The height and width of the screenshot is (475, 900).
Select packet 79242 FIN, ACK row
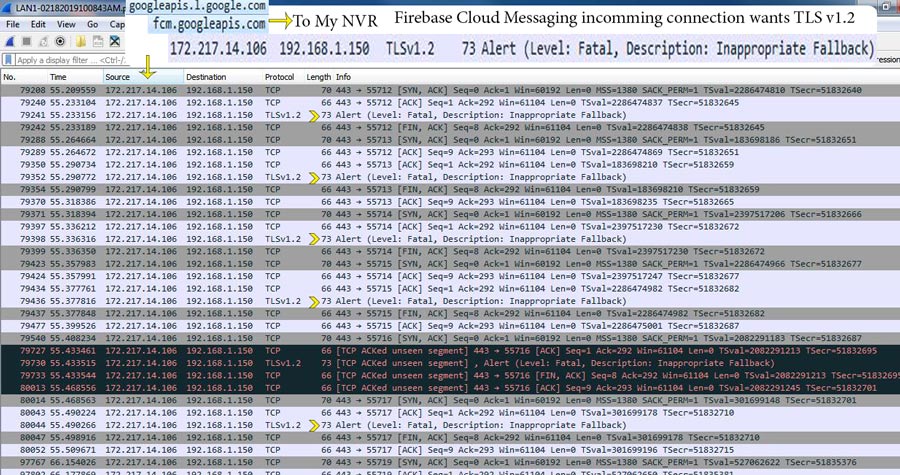(450, 127)
